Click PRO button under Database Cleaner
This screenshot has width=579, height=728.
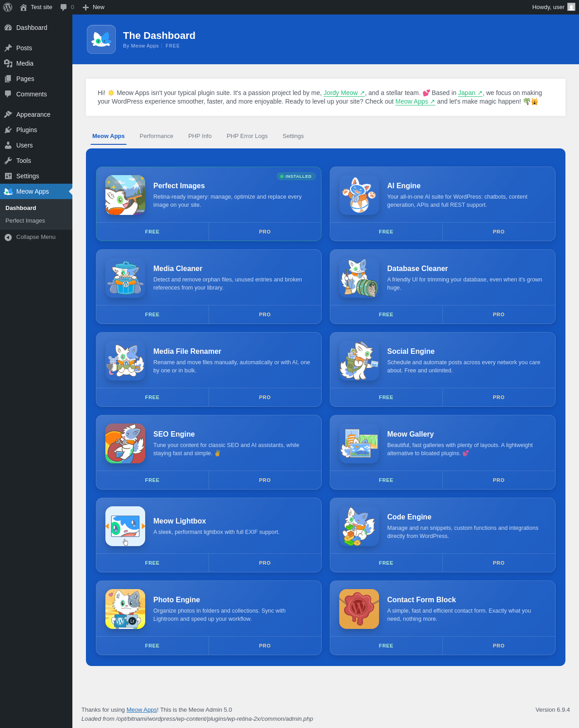click(x=499, y=314)
